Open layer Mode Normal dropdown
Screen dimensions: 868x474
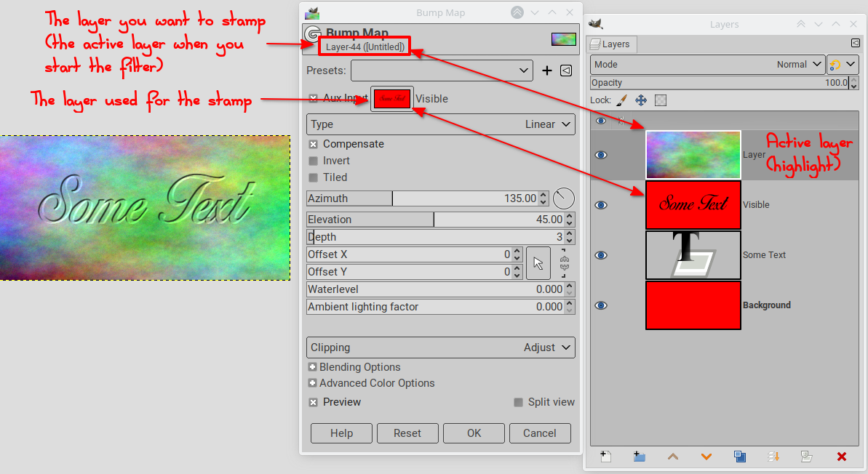[707, 64]
